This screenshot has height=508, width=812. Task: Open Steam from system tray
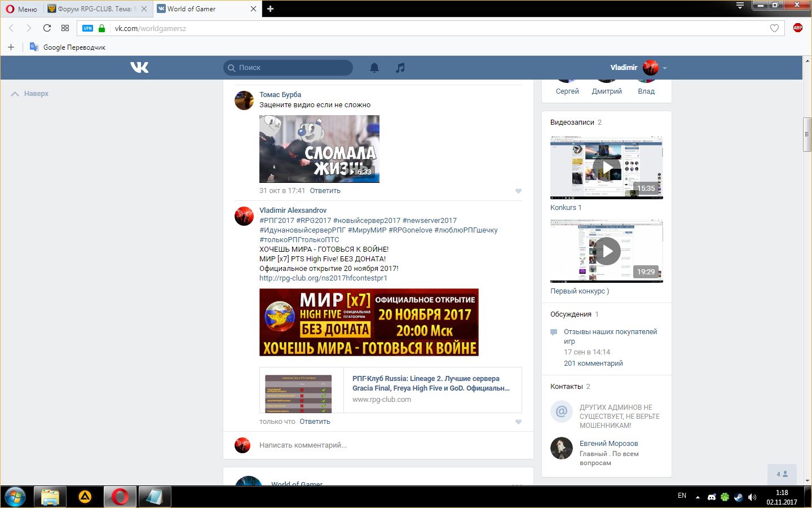coord(739,497)
